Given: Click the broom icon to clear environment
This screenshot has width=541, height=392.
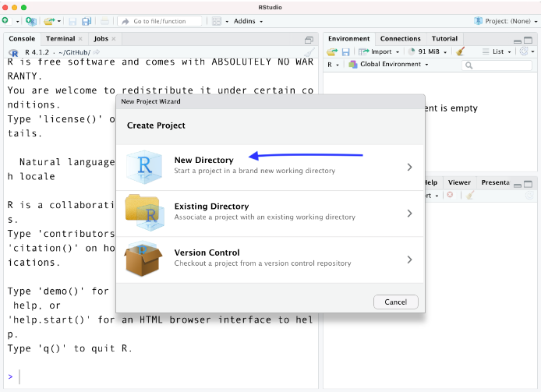Looking at the screenshot, I should 461,51.
